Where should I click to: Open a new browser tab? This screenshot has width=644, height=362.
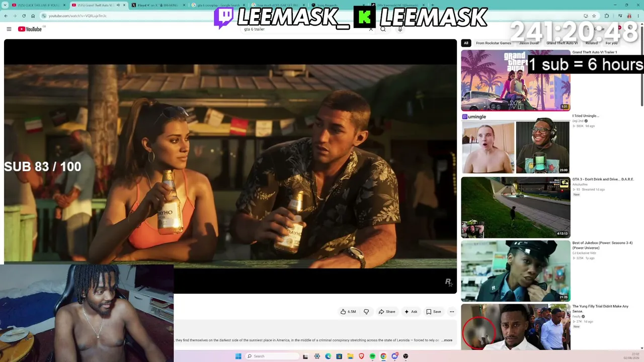point(433,5)
